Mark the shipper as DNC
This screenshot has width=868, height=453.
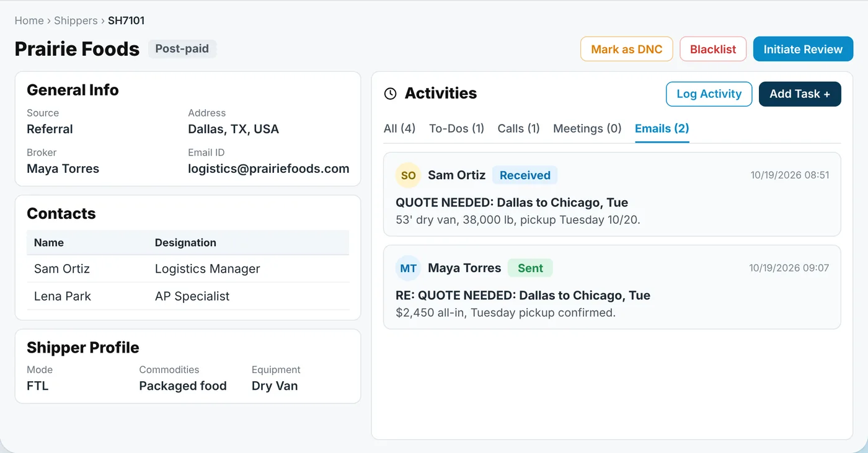626,49
